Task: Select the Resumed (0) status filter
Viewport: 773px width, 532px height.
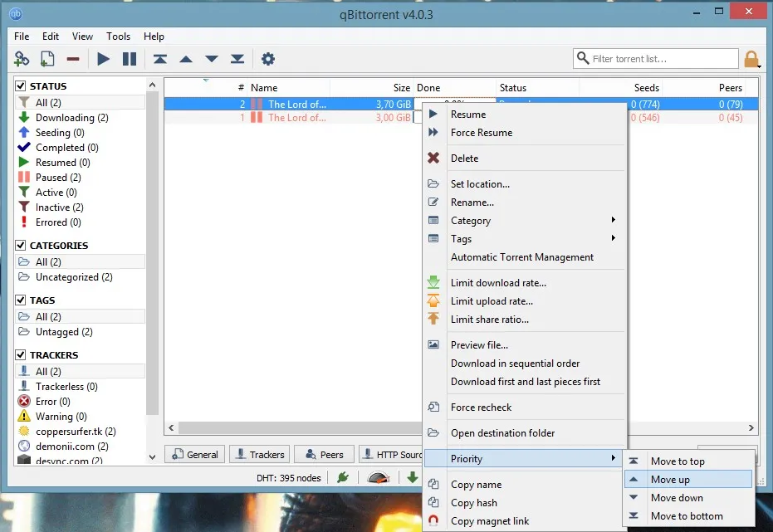Action: pyautogui.click(x=62, y=162)
